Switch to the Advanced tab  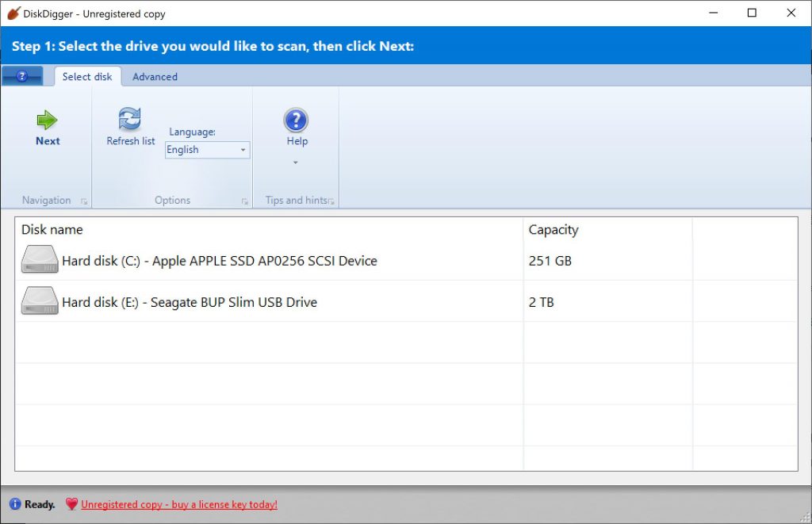pos(155,77)
